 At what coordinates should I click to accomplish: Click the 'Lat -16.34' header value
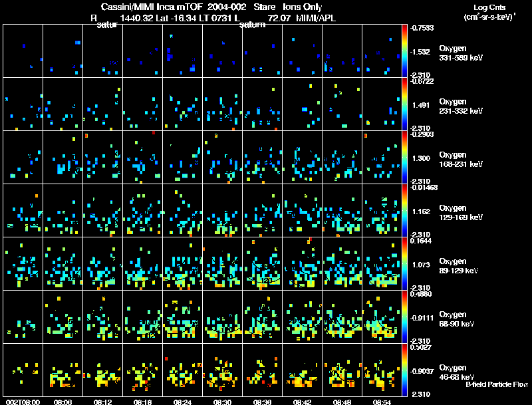pyautogui.click(x=176, y=18)
